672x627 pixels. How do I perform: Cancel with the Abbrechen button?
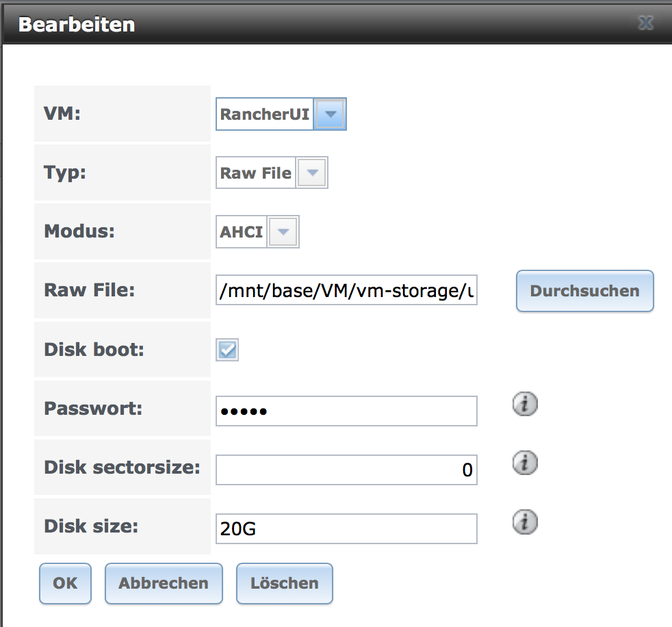click(164, 583)
